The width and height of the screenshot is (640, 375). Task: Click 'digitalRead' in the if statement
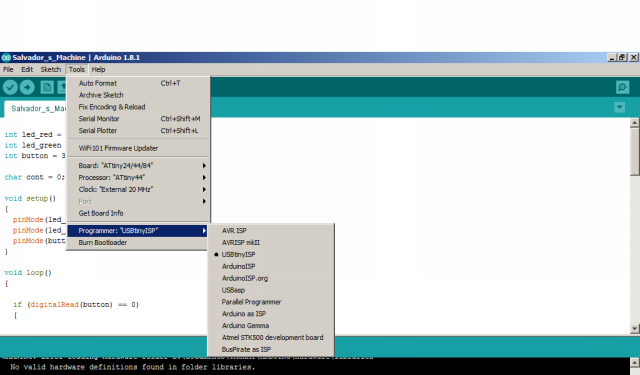[x=54, y=305]
